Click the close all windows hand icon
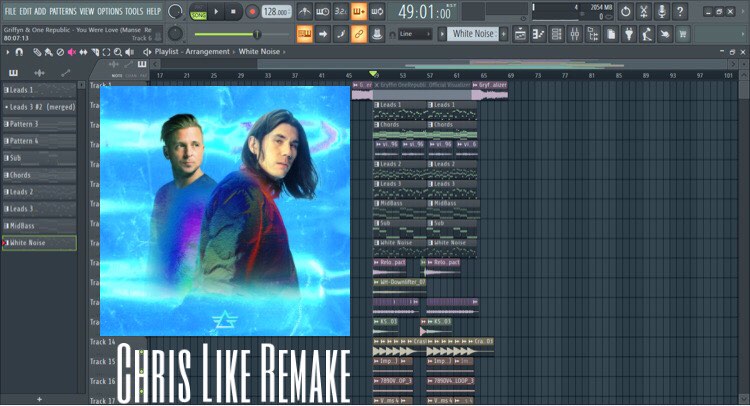 coord(665,34)
